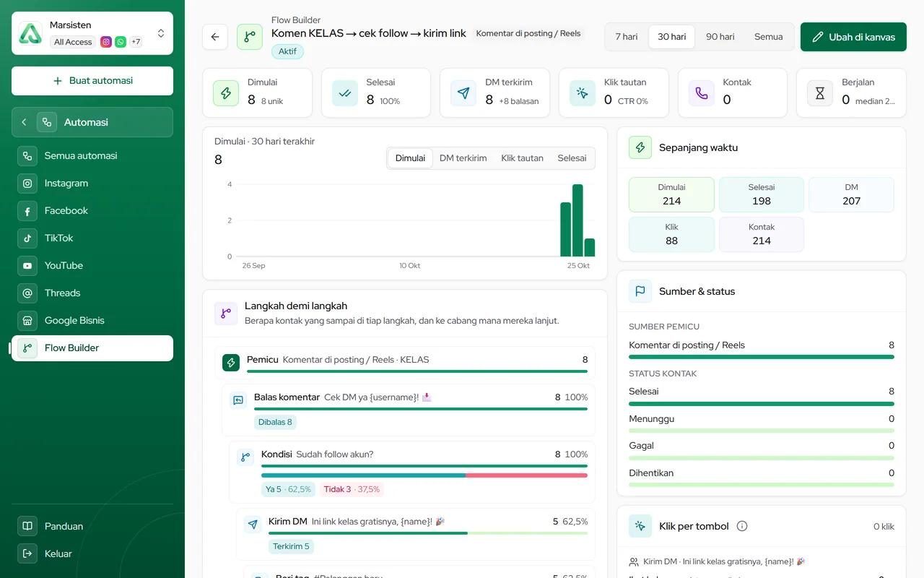
Task: Click the Sepanjang waktu Dimulai 214 card
Action: coord(671,194)
